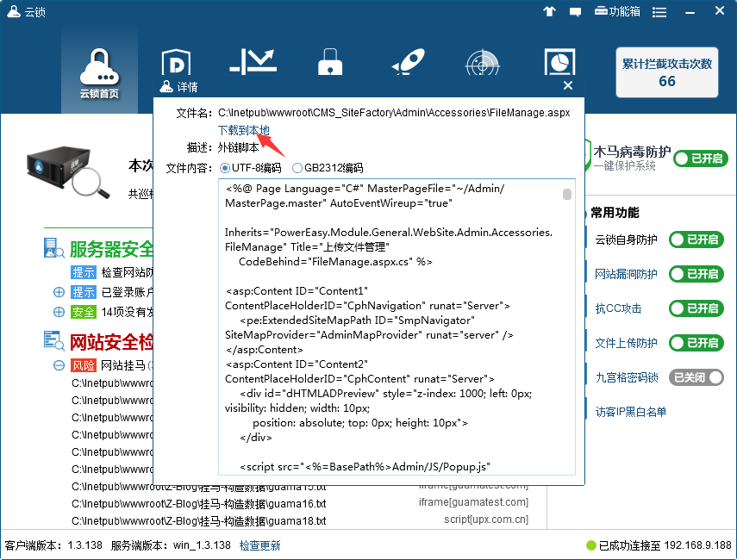Click 检查更新 link in status bar
This screenshot has width=737, height=560.
(x=259, y=545)
